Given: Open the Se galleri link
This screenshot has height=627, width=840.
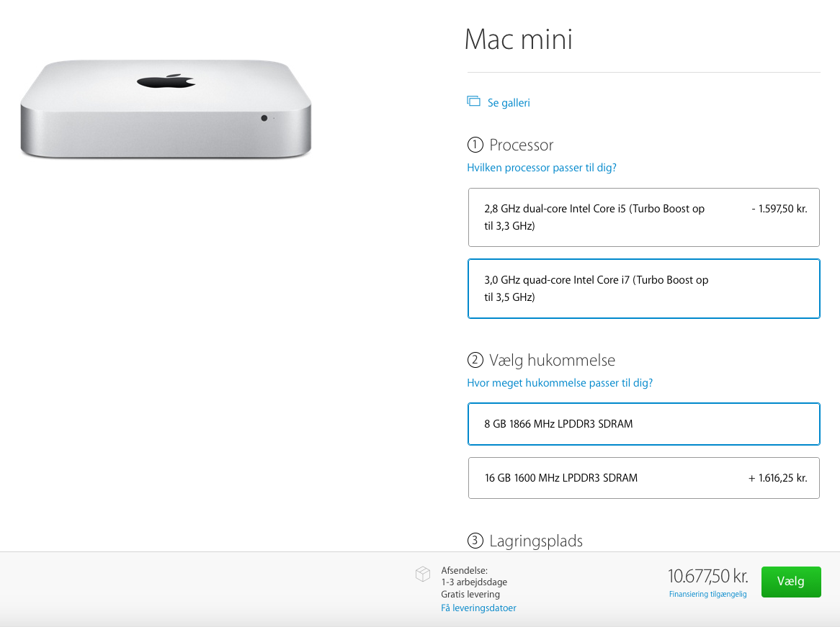Looking at the screenshot, I should (x=509, y=103).
